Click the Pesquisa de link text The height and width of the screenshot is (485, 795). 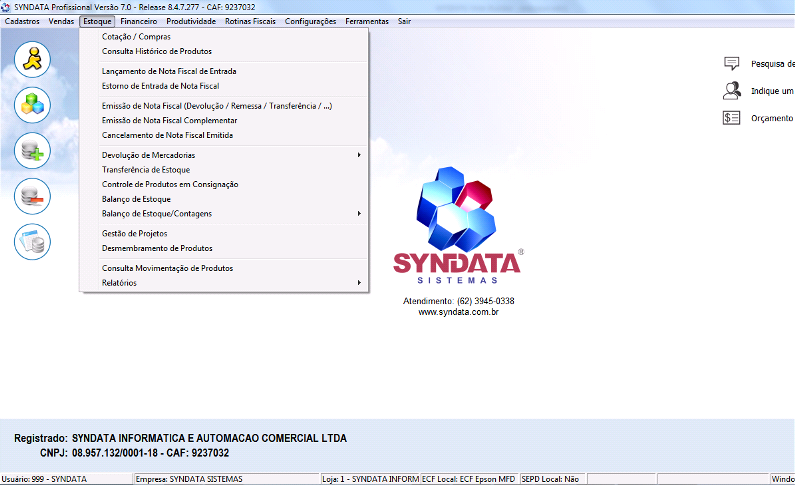coord(773,64)
